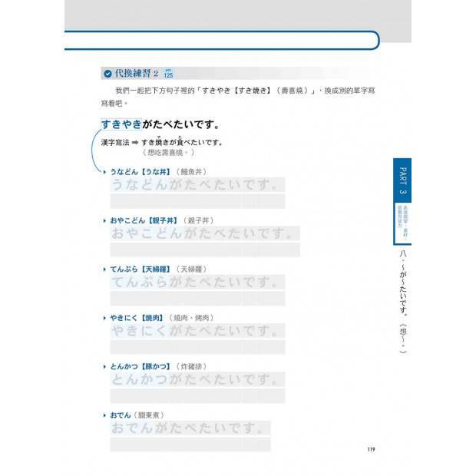Click the vocabulary おでん
The width and height of the screenshot is (476, 476).
click(x=121, y=415)
